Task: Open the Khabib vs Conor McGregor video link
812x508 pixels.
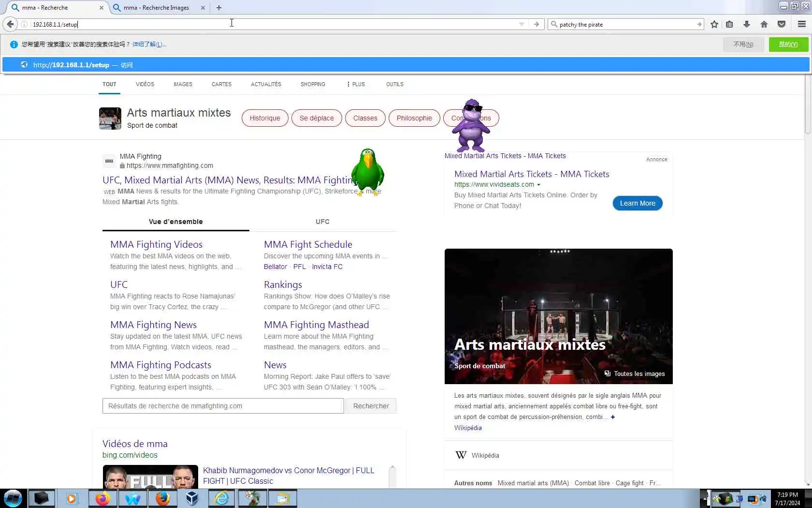Action: [289, 476]
